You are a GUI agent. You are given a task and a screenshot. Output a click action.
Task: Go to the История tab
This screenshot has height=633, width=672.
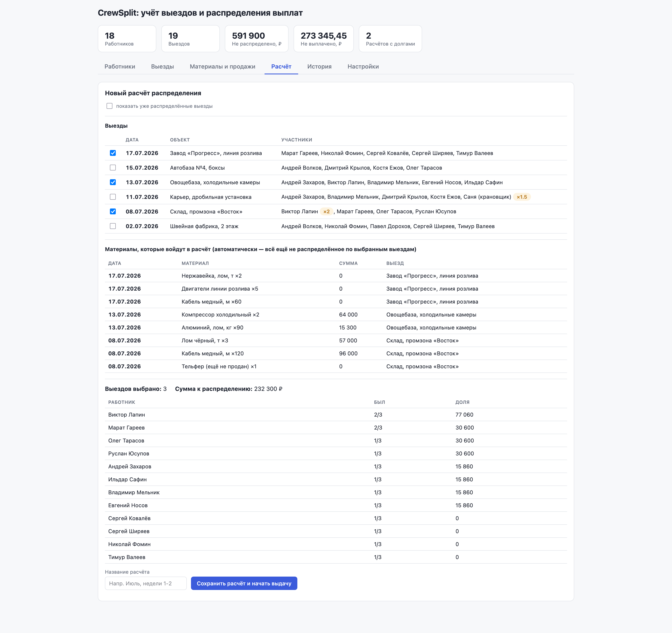[x=319, y=67]
